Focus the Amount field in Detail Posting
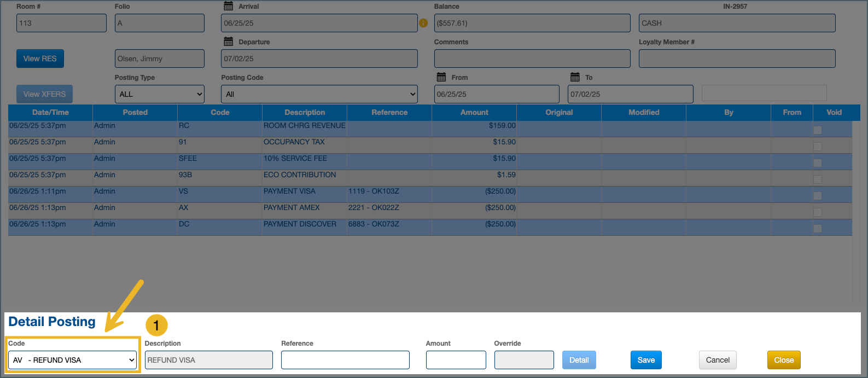868x378 pixels. (x=456, y=360)
